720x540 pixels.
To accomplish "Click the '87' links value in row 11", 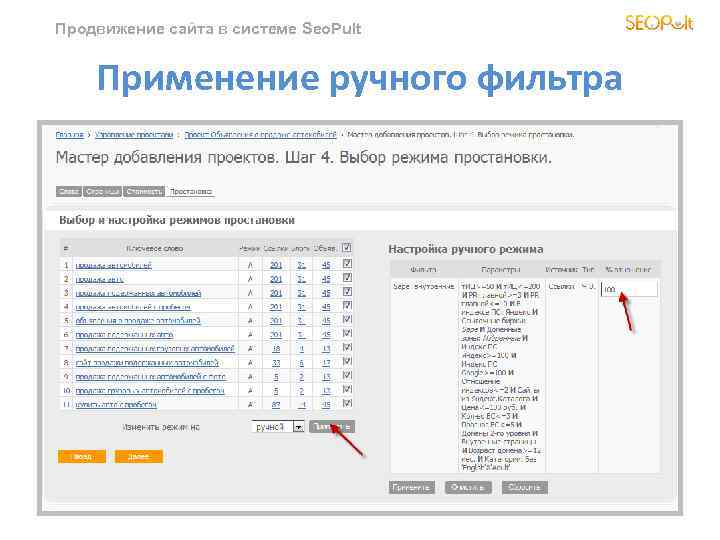I will point(276,405).
